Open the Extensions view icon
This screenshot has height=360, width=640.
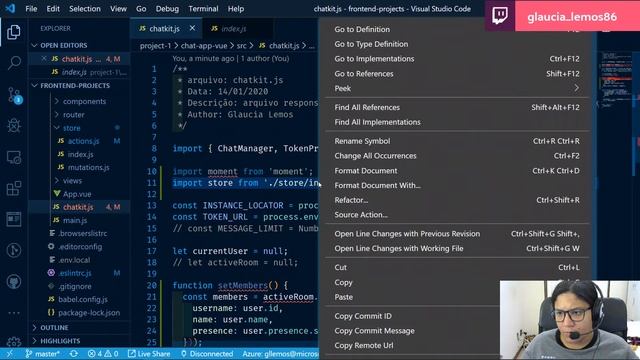coord(14,188)
